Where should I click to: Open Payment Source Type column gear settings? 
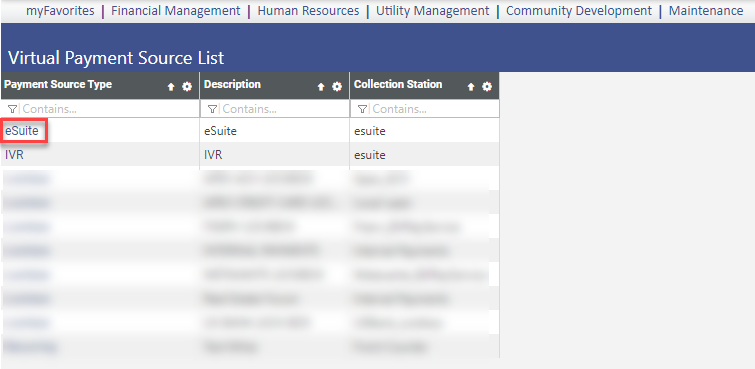tap(187, 87)
